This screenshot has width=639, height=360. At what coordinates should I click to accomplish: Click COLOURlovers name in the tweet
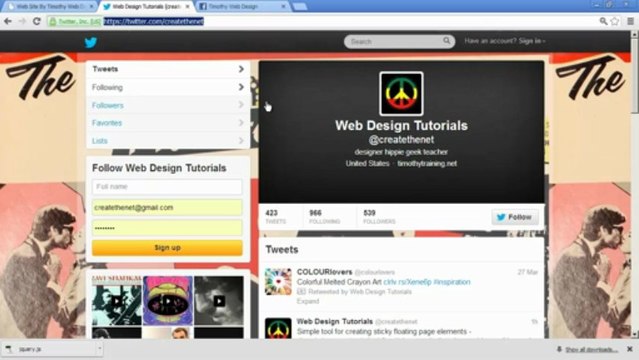324,272
